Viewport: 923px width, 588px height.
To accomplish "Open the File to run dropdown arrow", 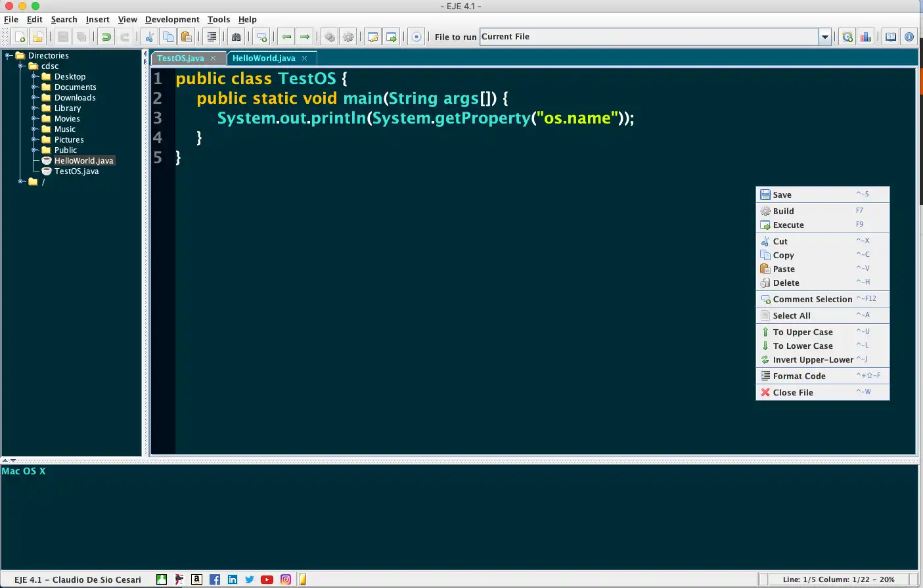I will pos(825,37).
